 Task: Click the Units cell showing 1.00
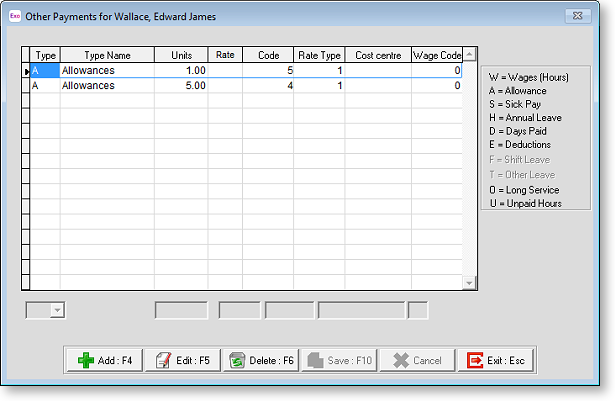(181, 71)
